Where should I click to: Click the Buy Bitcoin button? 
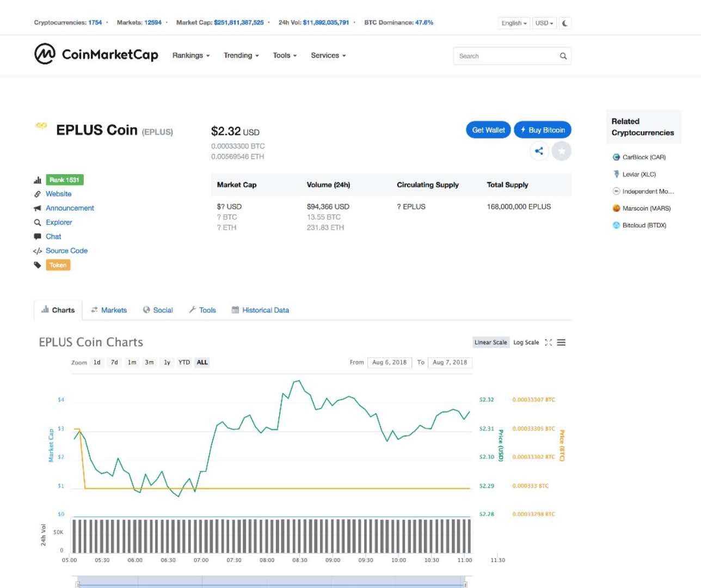543,130
